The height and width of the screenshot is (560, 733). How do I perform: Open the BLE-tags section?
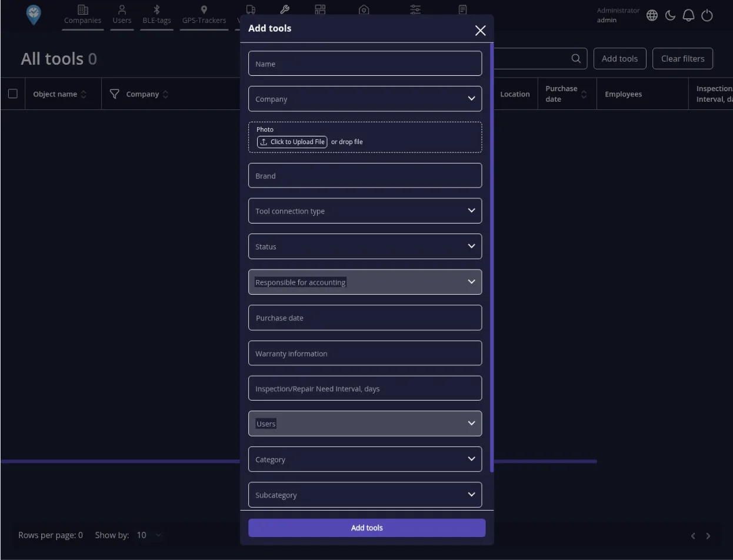click(x=156, y=15)
